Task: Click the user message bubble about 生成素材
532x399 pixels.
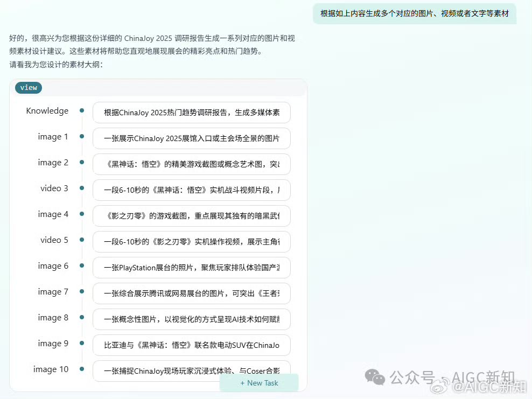Action: click(415, 13)
